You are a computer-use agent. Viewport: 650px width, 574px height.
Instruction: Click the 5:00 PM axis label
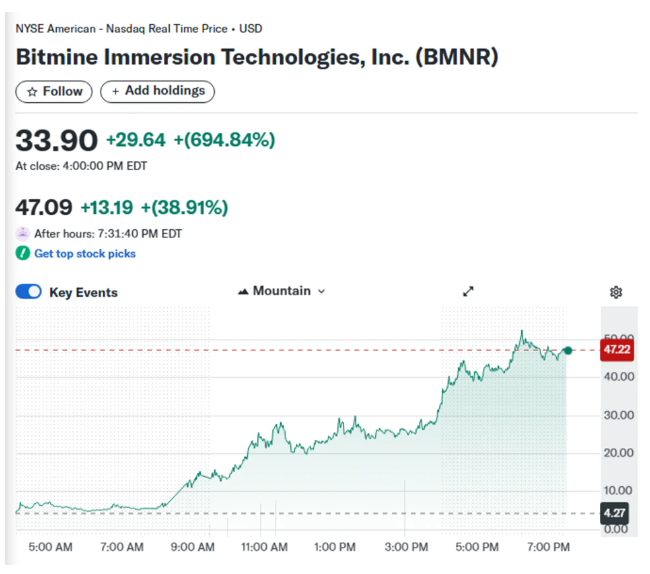click(x=477, y=547)
